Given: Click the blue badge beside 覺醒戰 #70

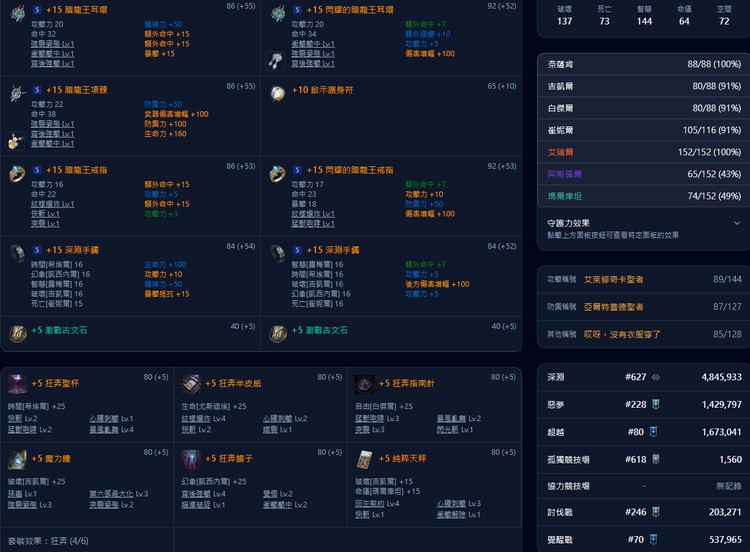Looking at the screenshot, I should click(x=654, y=540).
